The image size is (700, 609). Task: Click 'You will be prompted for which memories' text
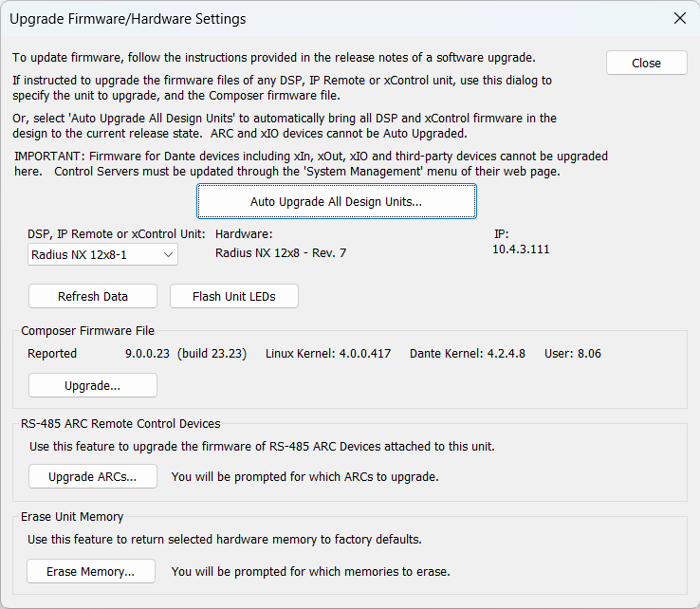click(311, 571)
